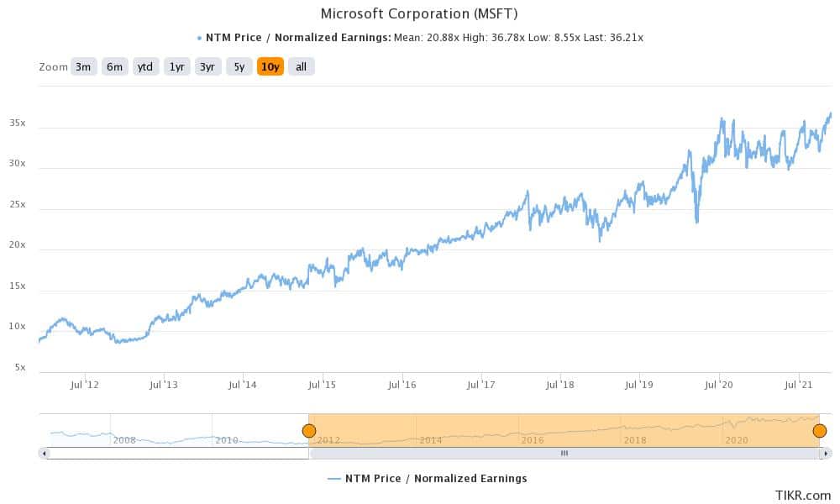Click the right orange navigator handle
The width and height of the screenshot is (840, 504).
click(x=820, y=431)
